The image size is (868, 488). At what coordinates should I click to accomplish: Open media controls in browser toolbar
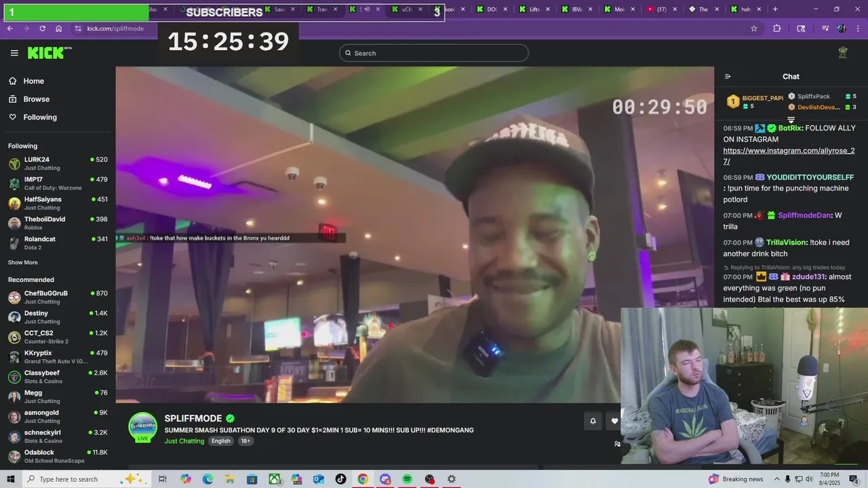point(825,28)
